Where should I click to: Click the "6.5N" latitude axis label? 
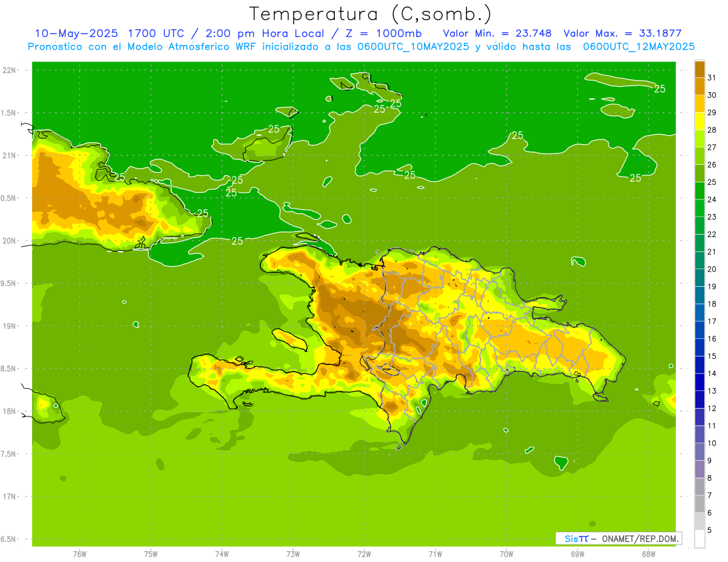coord(9,540)
